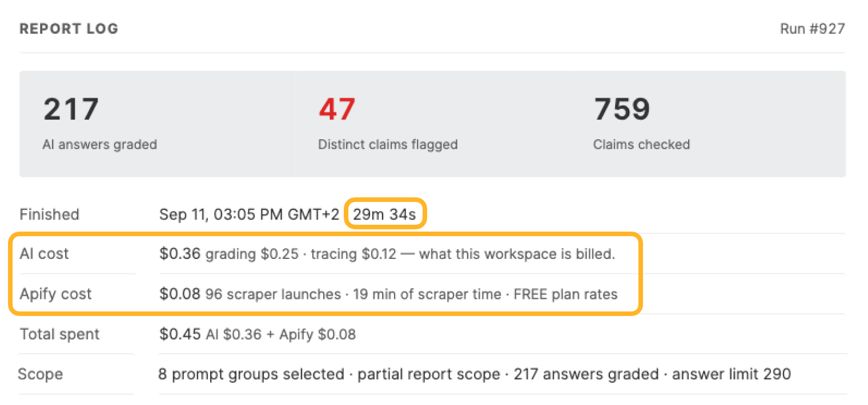
Task: Click the 759 claims checked number
Action: (x=622, y=109)
